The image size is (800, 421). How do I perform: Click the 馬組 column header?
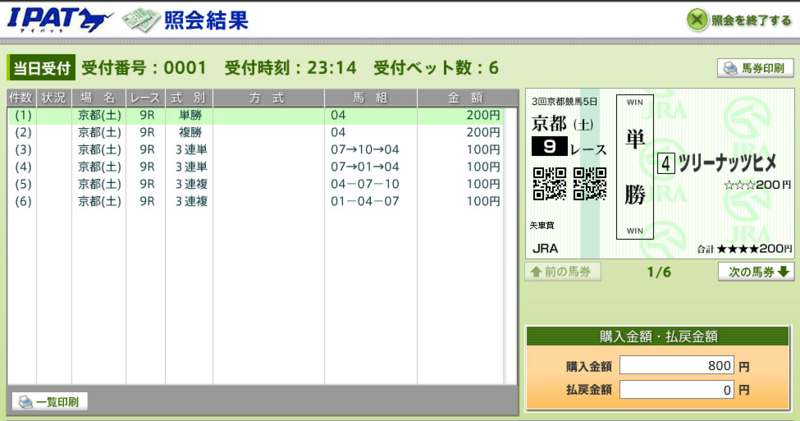371,98
